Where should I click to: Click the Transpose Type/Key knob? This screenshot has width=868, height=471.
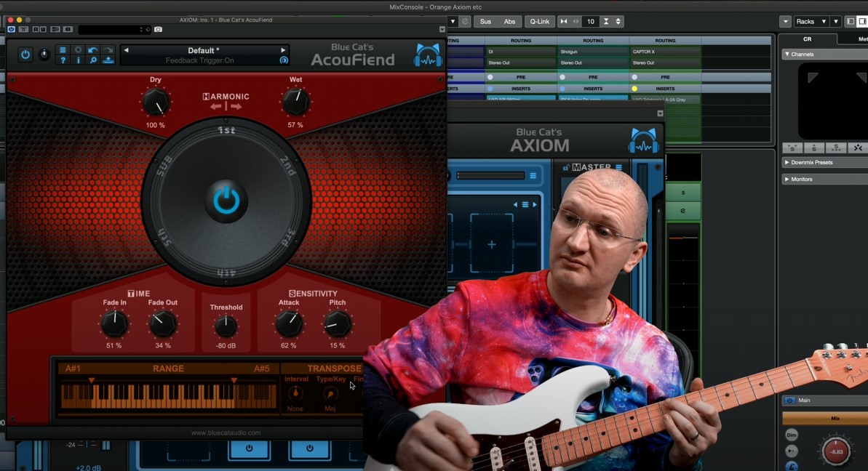click(330, 394)
